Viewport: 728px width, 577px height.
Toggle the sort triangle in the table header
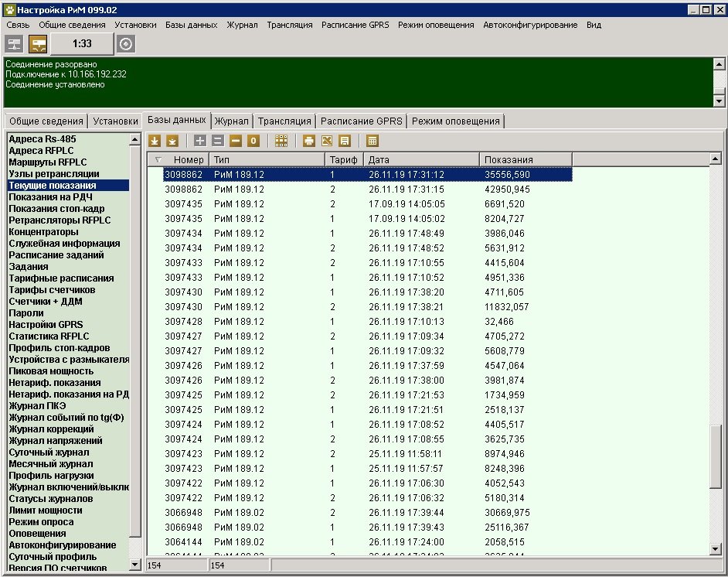(158, 160)
